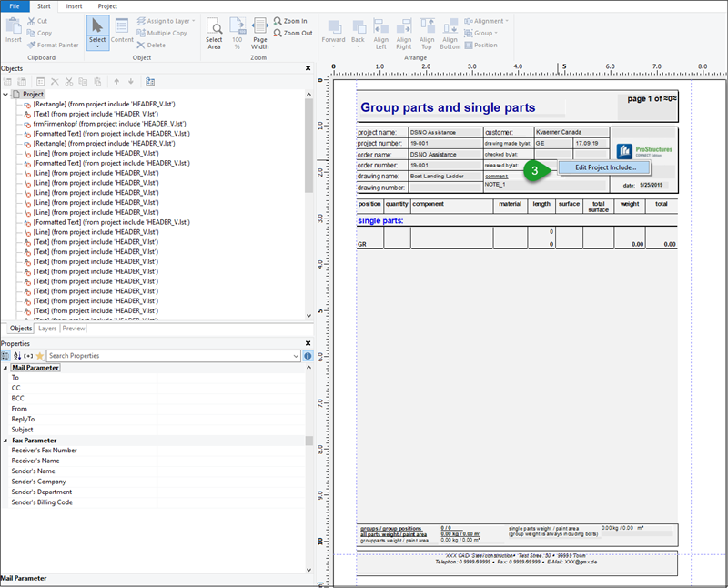Click the Select Area zoom icon
The image size is (728, 588).
[214, 31]
